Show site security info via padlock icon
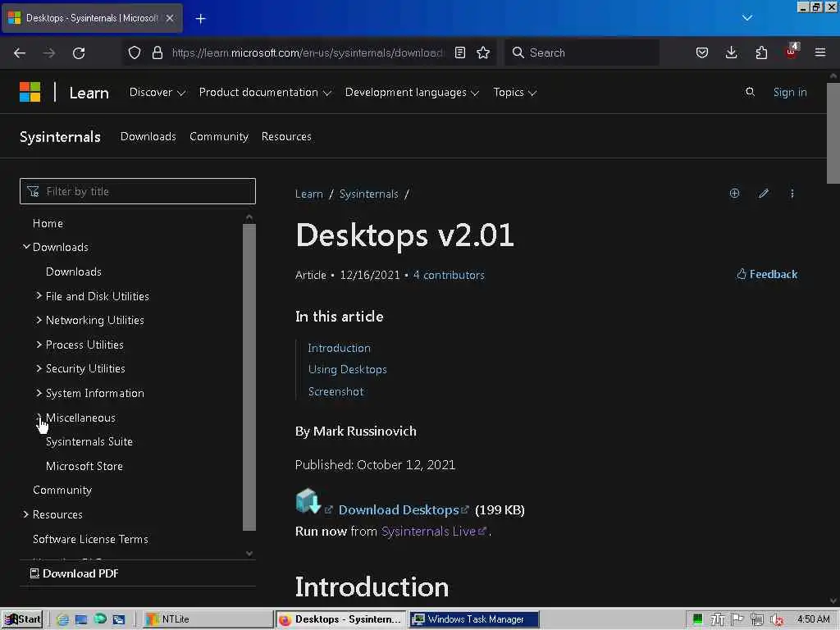The width and height of the screenshot is (840, 630). 157,52
